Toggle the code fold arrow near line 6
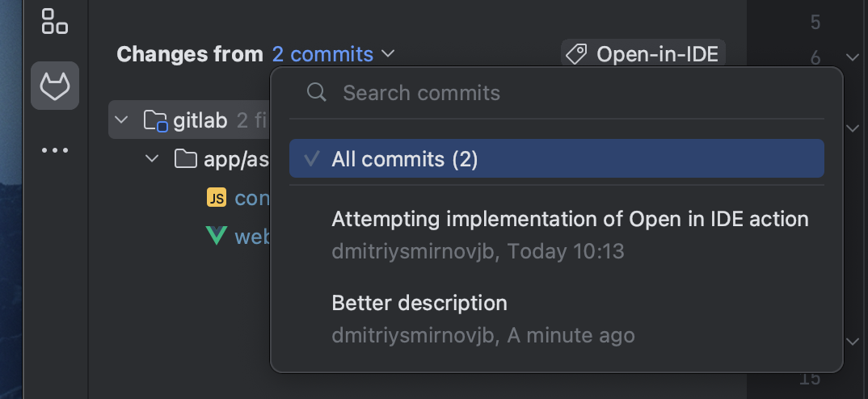The width and height of the screenshot is (868, 399). (852, 57)
